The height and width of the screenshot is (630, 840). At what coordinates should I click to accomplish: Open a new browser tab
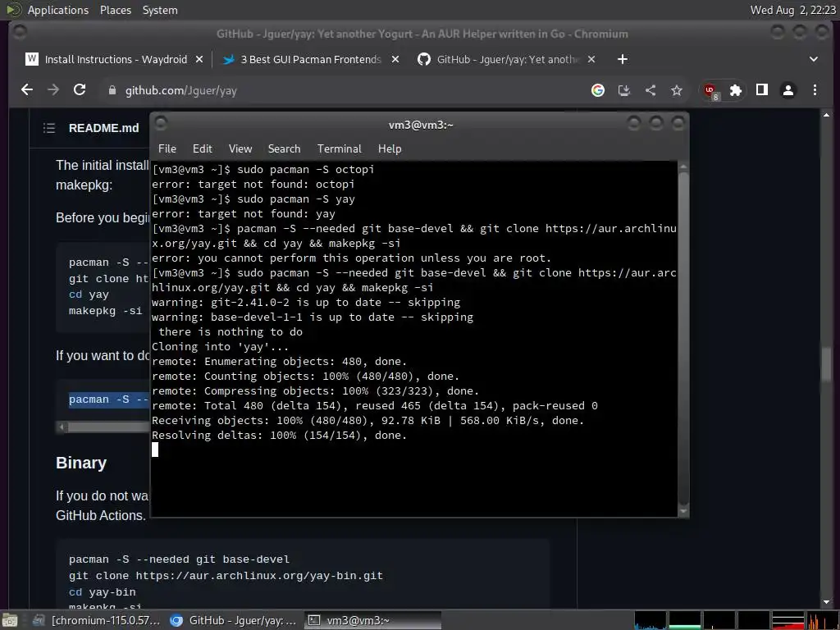(x=622, y=59)
